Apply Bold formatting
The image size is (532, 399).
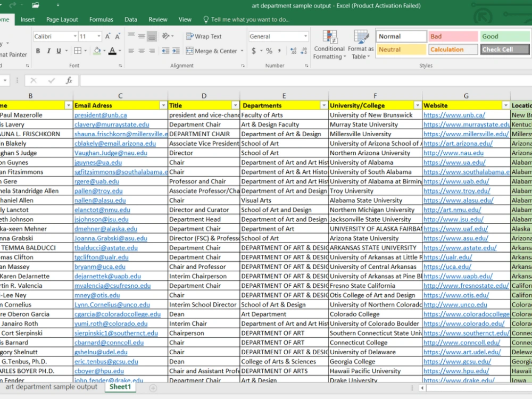pyautogui.click(x=38, y=51)
